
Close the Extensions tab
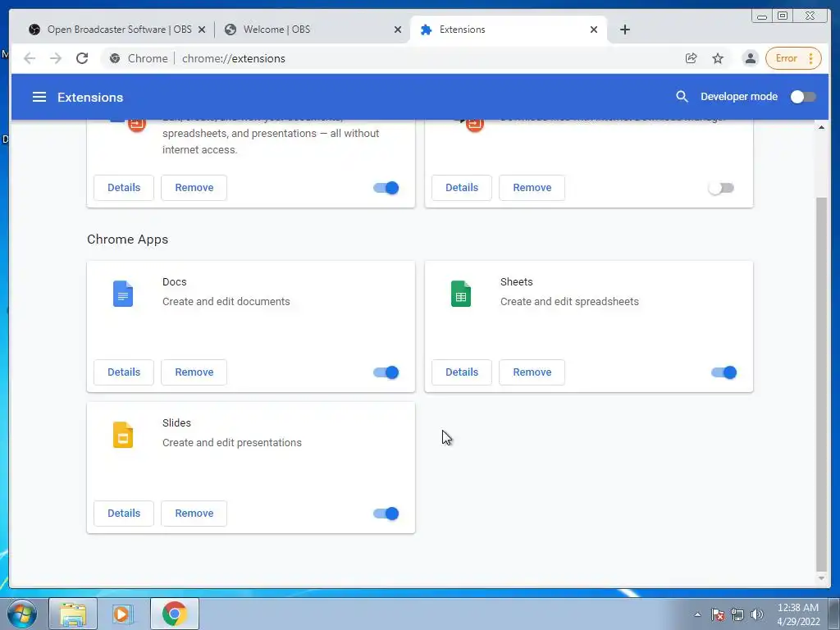coord(594,30)
